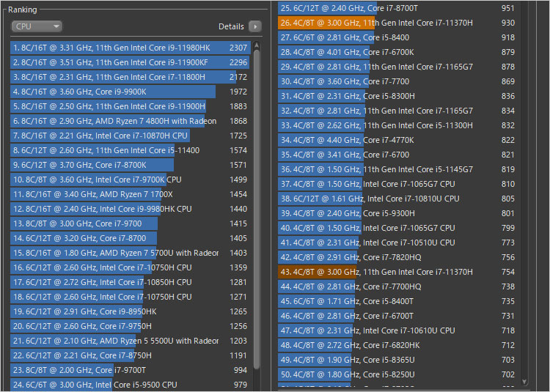Select rank 50 Core i5-8250U row

tap(398, 374)
